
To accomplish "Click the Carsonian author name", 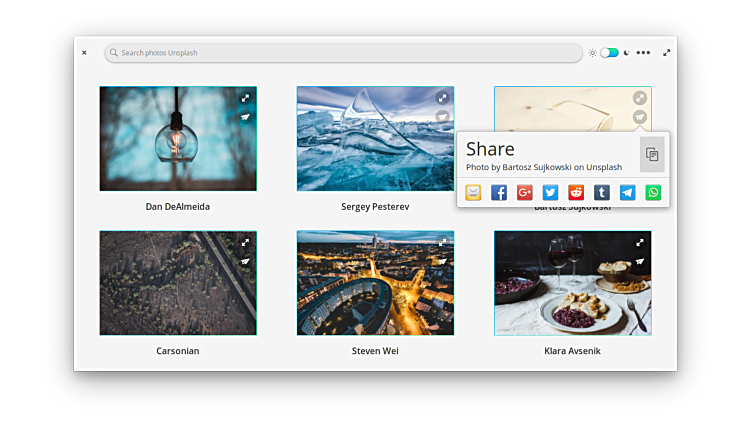I will (x=178, y=351).
